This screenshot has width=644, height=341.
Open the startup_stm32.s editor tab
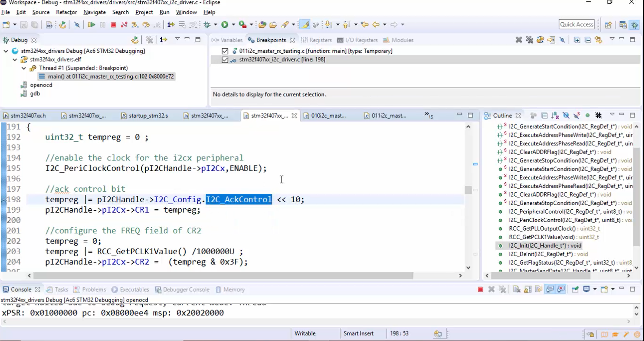click(x=145, y=116)
